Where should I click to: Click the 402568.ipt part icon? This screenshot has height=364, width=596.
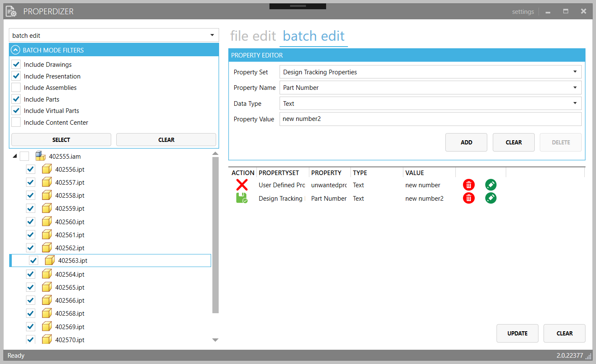(47, 313)
